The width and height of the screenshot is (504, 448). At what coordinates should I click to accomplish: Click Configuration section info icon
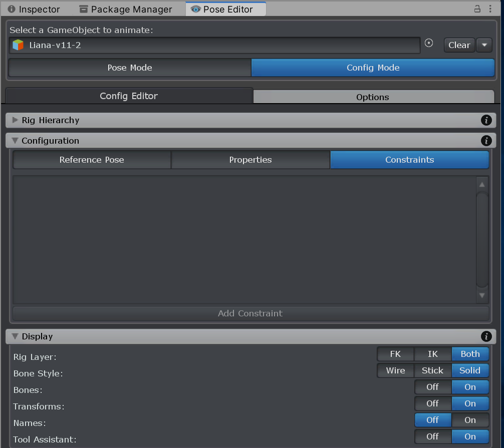[x=486, y=141]
